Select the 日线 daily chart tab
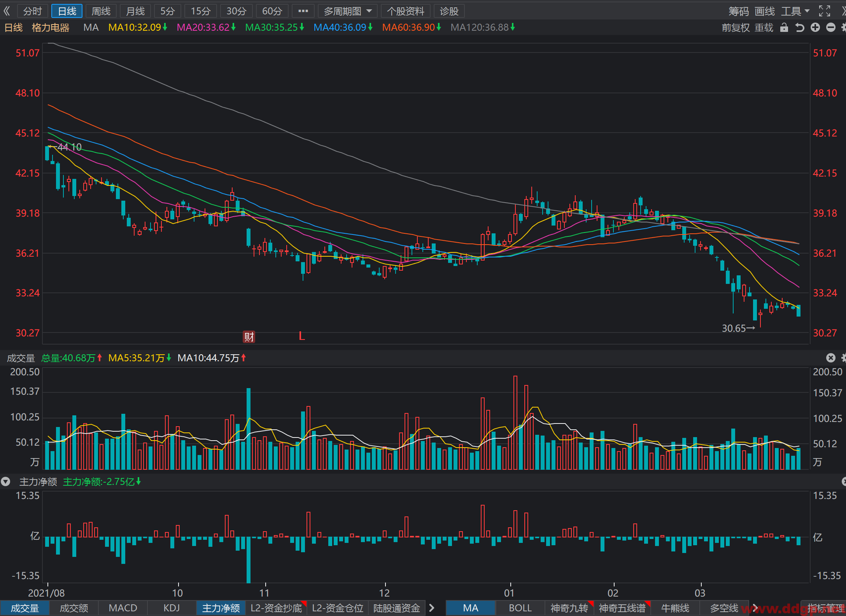 tap(67, 11)
